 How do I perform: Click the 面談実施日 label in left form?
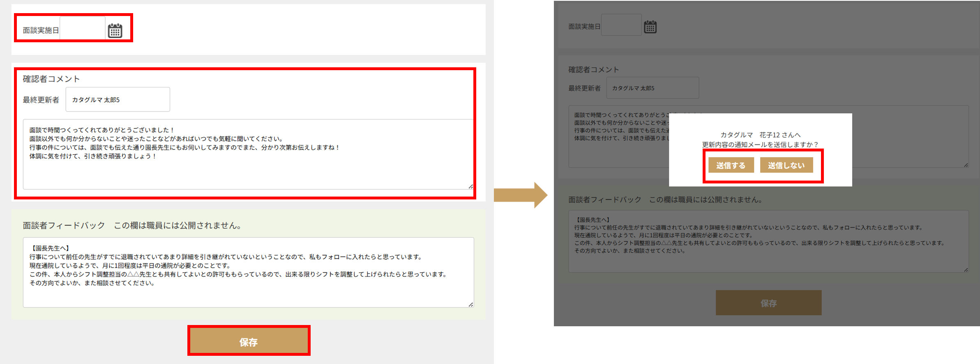[41, 30]
